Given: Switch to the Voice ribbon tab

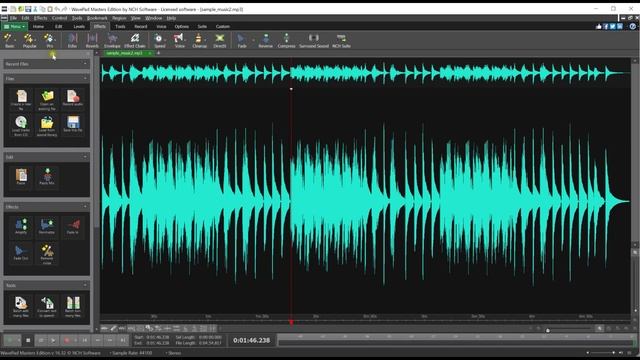Looking at the screenshot, I should pyautogui.click(x=161, y=27).
